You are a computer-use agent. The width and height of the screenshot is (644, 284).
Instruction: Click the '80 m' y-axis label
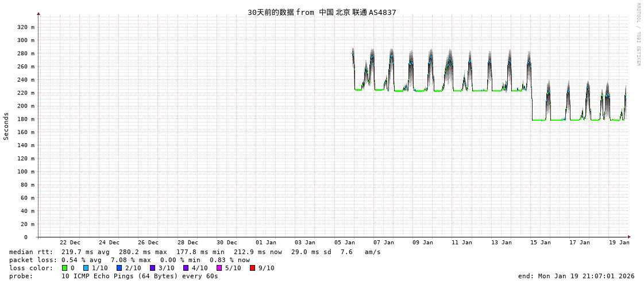click(28, 185)
